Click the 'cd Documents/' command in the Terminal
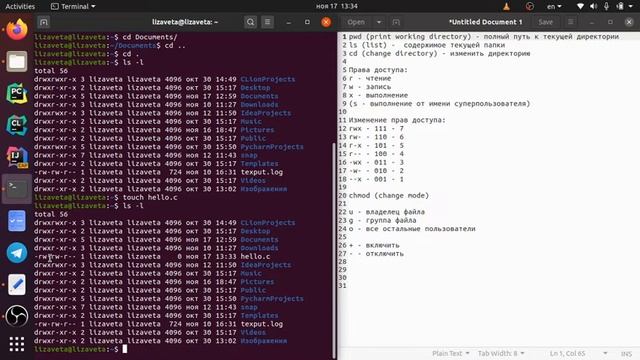This screenshot has height=360, width=640. tap(150, 37)
